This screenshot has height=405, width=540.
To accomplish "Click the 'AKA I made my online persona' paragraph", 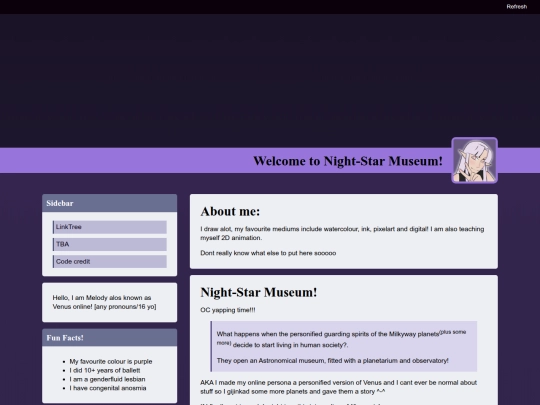I will (338, 387).
